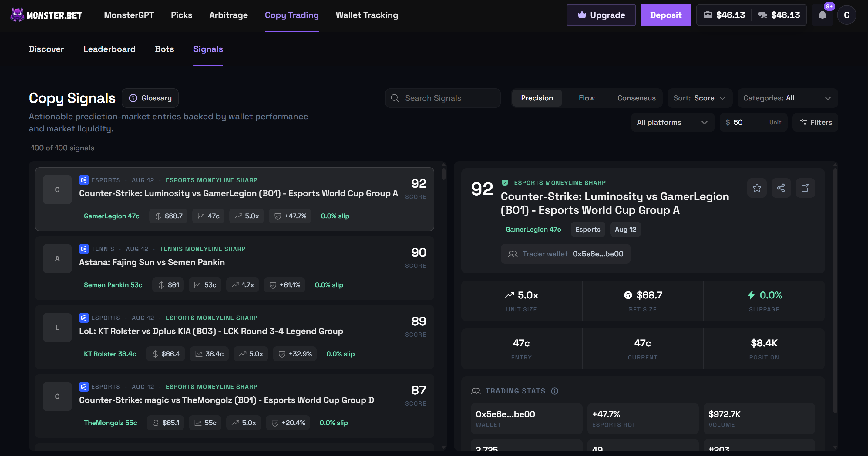Focus the Search Signals field
This screenshot has width=868, height=456.
442,98
